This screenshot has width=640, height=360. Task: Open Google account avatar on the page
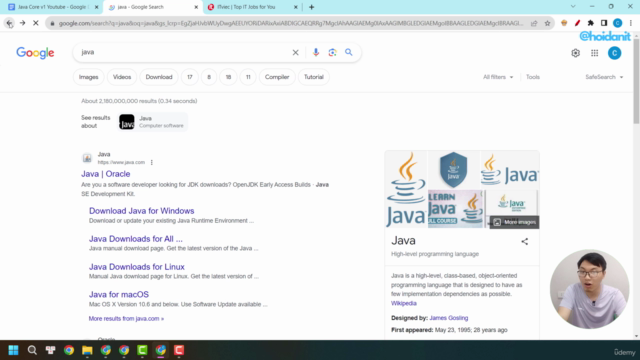point(614,53)
